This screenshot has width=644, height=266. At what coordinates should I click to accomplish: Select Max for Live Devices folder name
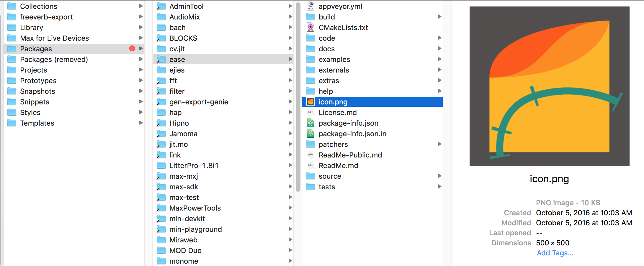[54, 38]
